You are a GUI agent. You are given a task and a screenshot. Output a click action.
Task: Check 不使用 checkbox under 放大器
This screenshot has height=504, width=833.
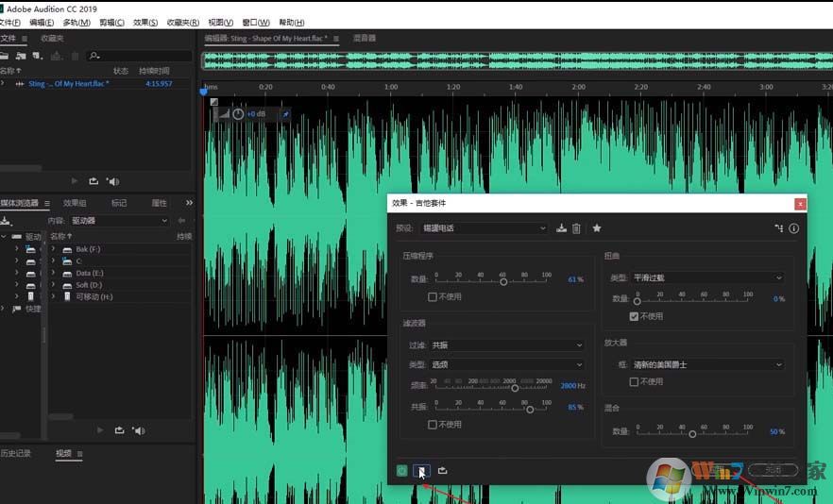635,381
